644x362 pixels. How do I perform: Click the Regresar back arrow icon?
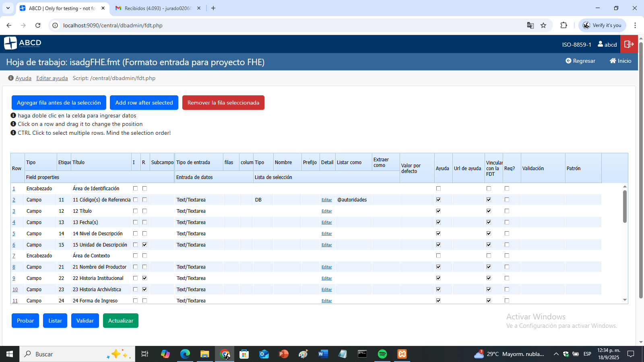(568, 61)
